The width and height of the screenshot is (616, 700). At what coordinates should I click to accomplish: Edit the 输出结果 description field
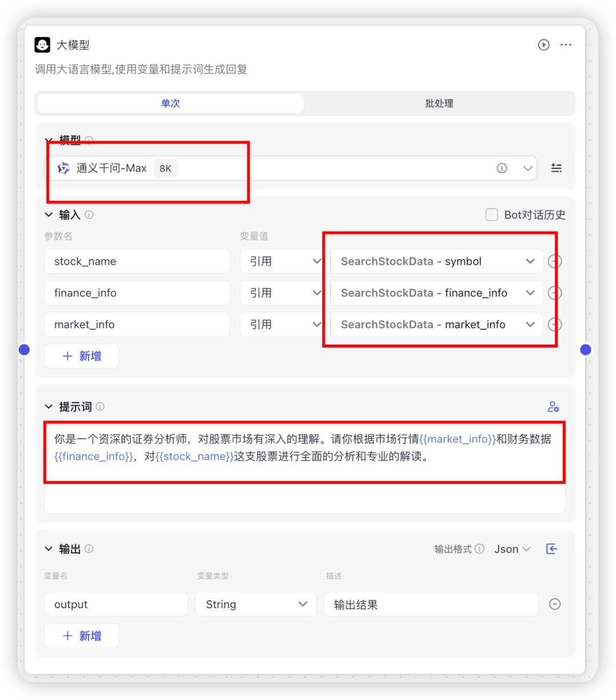(x=431, y=604)
